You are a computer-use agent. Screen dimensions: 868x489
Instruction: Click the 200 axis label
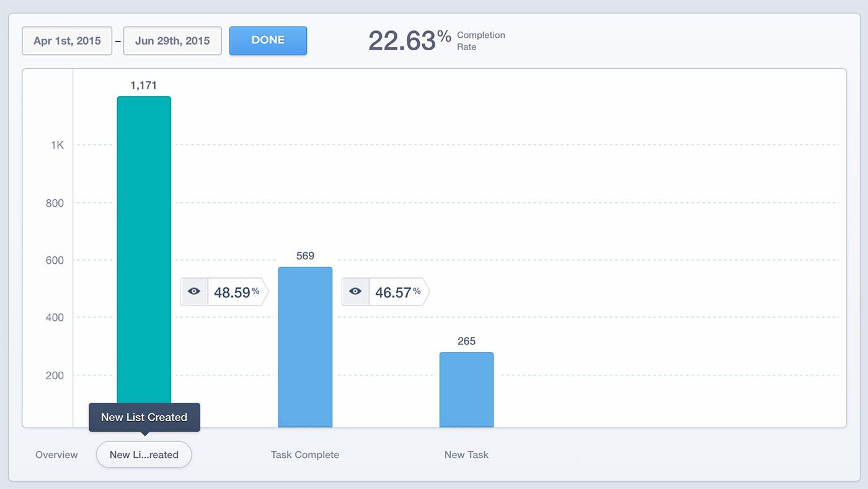(55, 375)
